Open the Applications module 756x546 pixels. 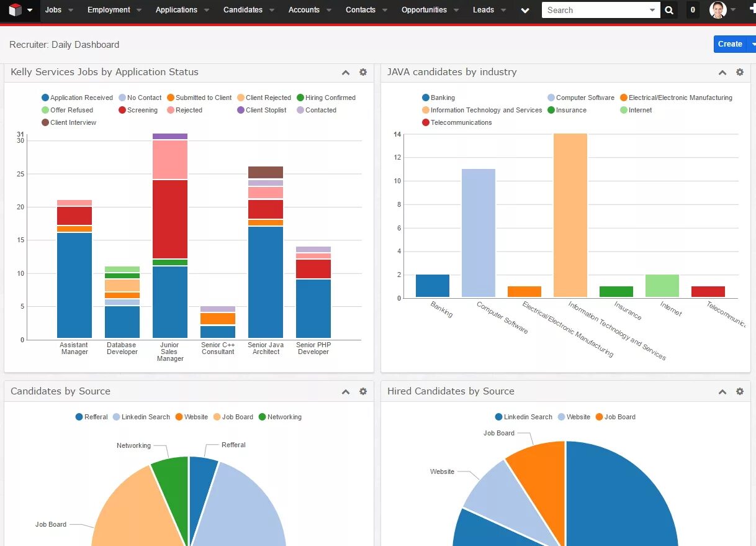(x=176, y=10)
